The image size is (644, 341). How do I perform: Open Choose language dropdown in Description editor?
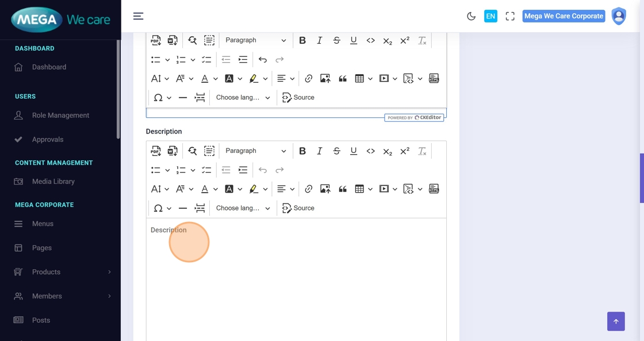point(243,208)
